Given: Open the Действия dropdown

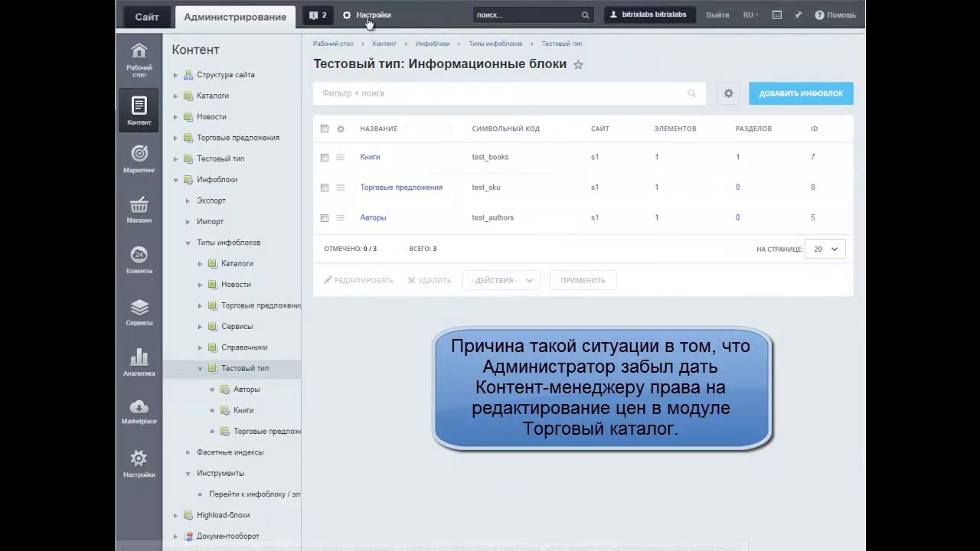Looking at the screenshot, I should [501, 280].
